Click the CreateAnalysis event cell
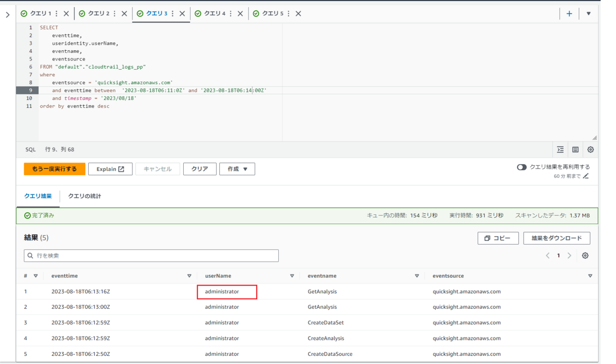This screenshot has height=364, width=616. coord(326,338)
